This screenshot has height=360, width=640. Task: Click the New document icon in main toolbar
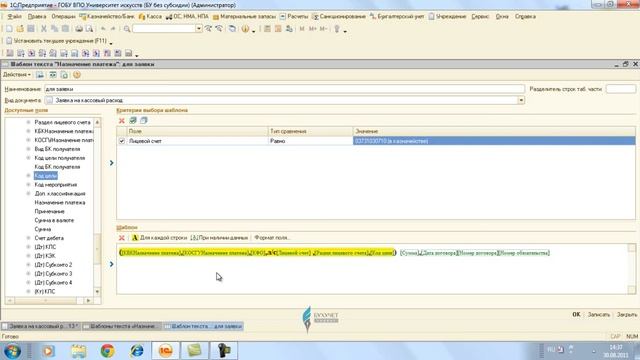click(x=9, y=29)
